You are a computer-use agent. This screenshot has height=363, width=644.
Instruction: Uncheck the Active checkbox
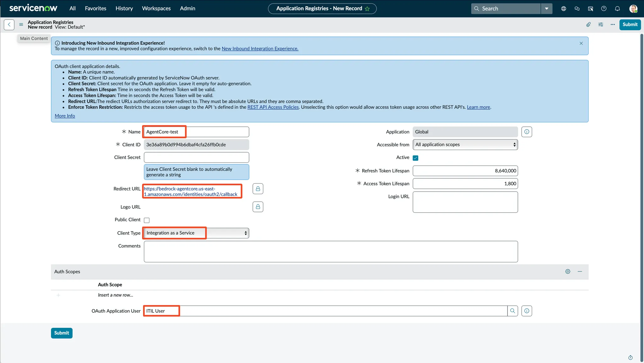point(415,158)
